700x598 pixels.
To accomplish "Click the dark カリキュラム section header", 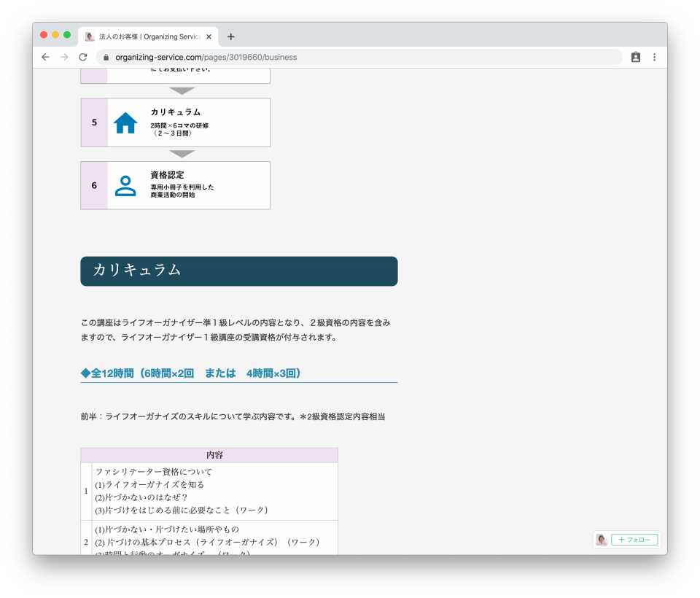I will [239, 271].
